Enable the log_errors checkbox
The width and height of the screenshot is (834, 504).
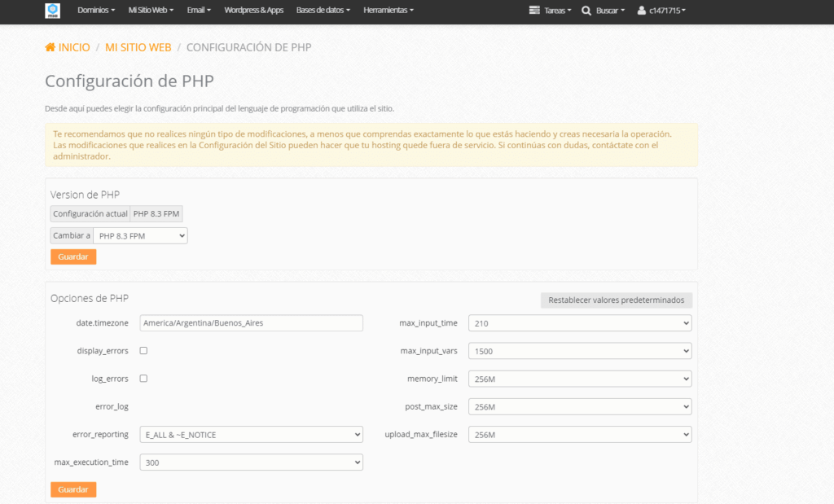pos(142,378)
